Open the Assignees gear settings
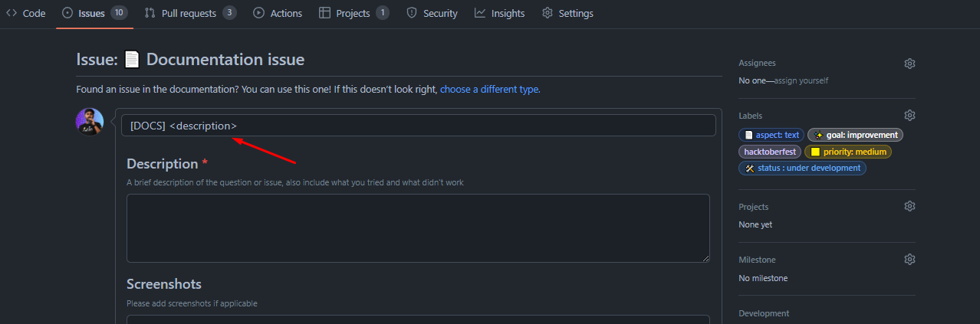This screenshot has width=980, height=324. [909, 64]
